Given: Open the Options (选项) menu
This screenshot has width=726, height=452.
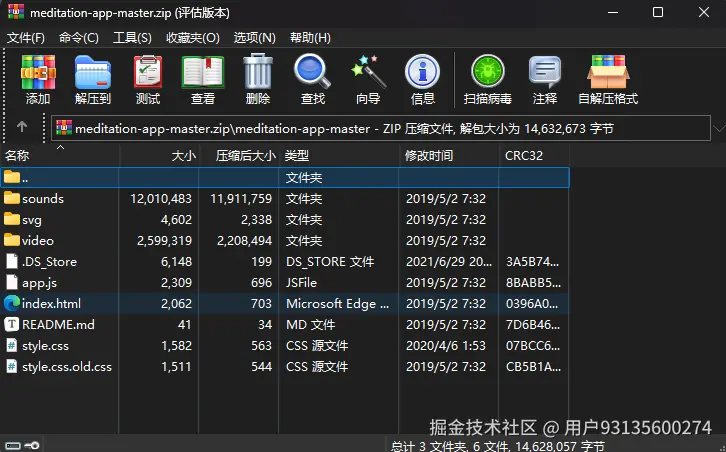Looking at the screenshot, I should pos(255,38).
